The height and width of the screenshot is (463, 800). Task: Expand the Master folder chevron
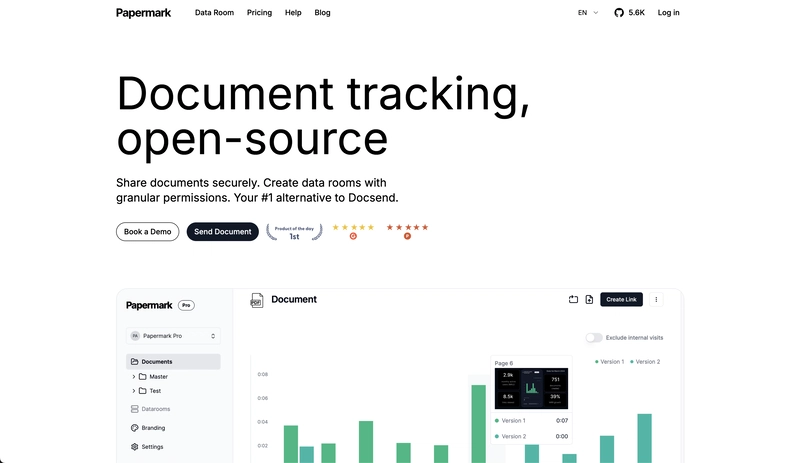[134, 377]
